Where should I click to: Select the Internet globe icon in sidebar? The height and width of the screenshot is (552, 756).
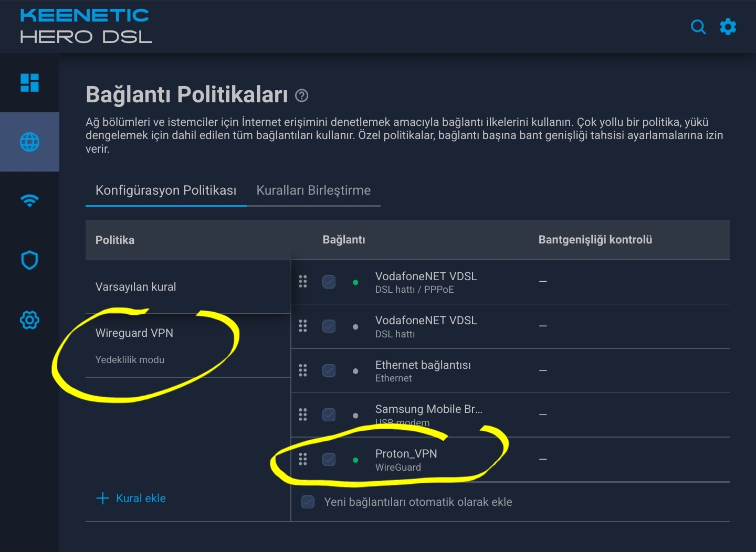[x=29, y=142]
